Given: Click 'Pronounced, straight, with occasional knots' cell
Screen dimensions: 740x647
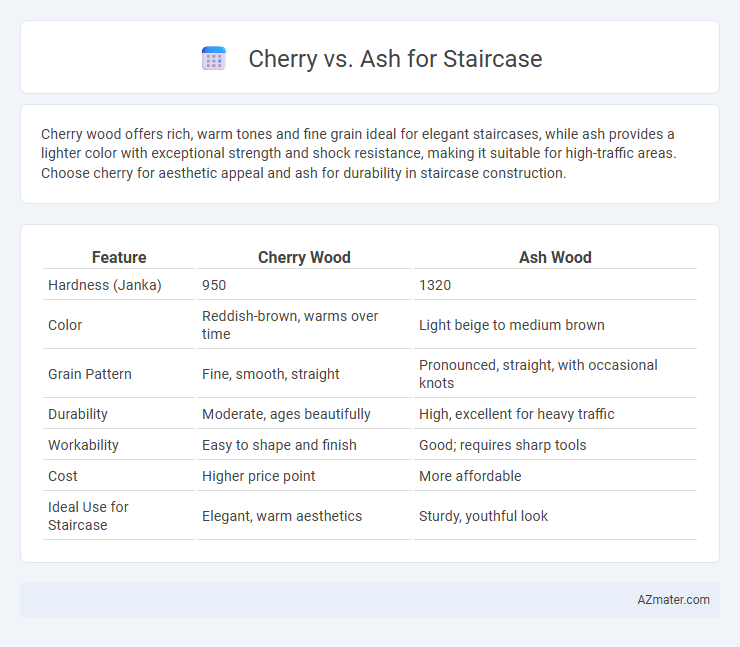Looking at the screenshot, I should [538, 374].
